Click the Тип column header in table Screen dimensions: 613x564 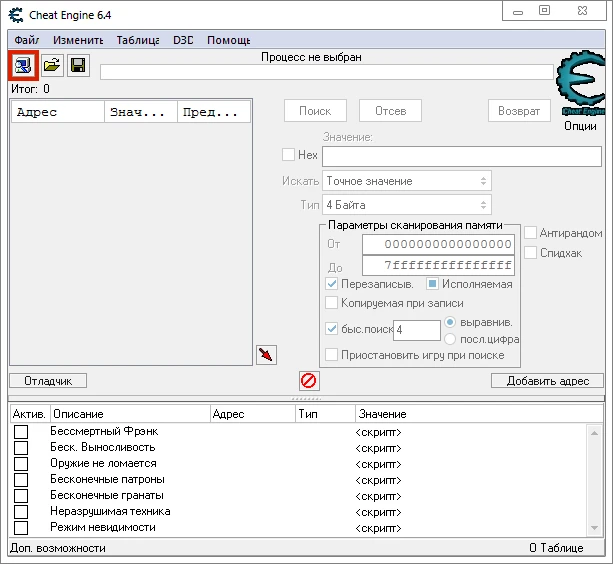tap(325, 414)
